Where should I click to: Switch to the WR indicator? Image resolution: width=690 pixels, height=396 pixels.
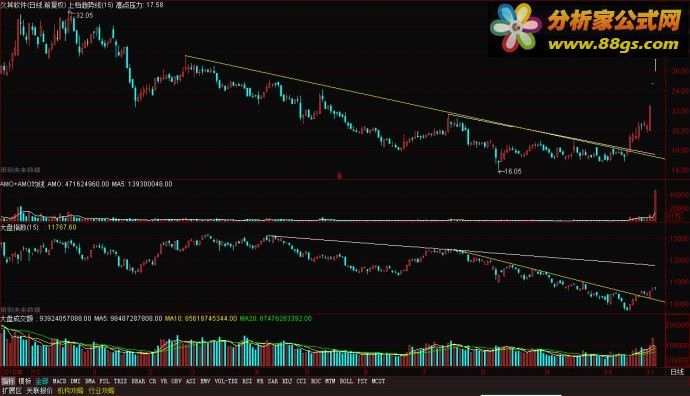coord(260,381)
